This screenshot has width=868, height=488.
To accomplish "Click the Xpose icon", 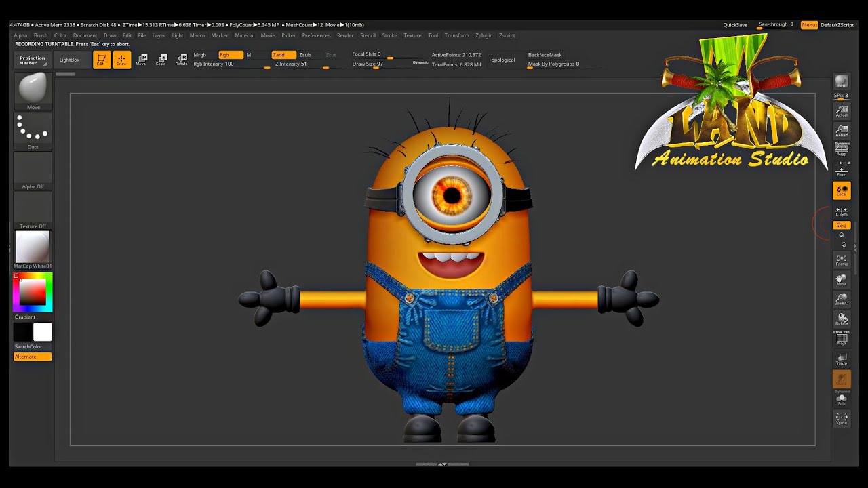I will click(842, 419).
